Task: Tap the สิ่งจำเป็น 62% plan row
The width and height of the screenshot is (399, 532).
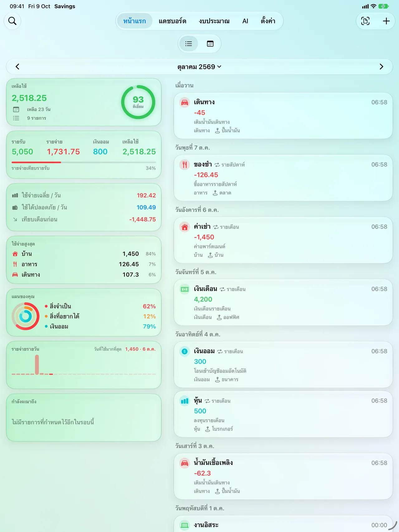Action: coord(100,306)
